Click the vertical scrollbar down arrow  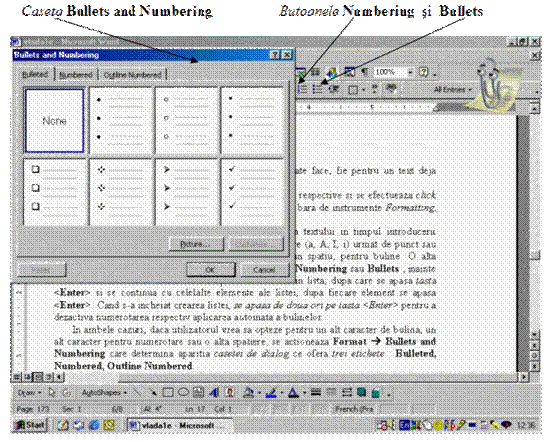(534, 335)
